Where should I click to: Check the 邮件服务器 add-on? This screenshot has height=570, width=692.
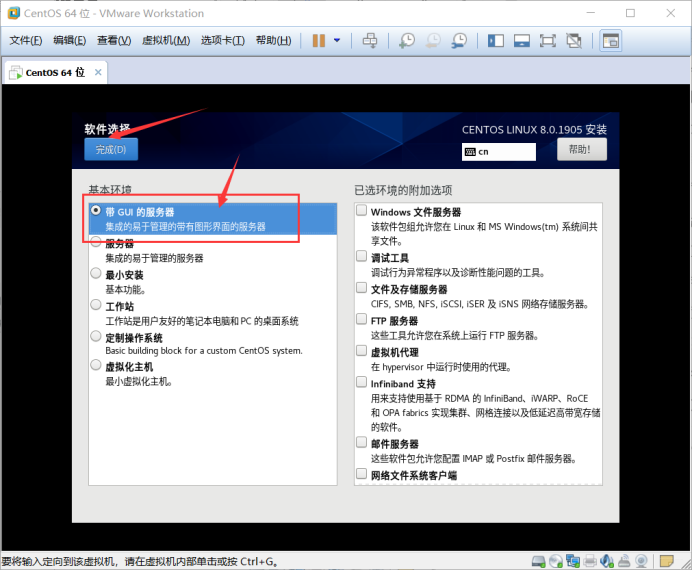click(x=361, y=442)
